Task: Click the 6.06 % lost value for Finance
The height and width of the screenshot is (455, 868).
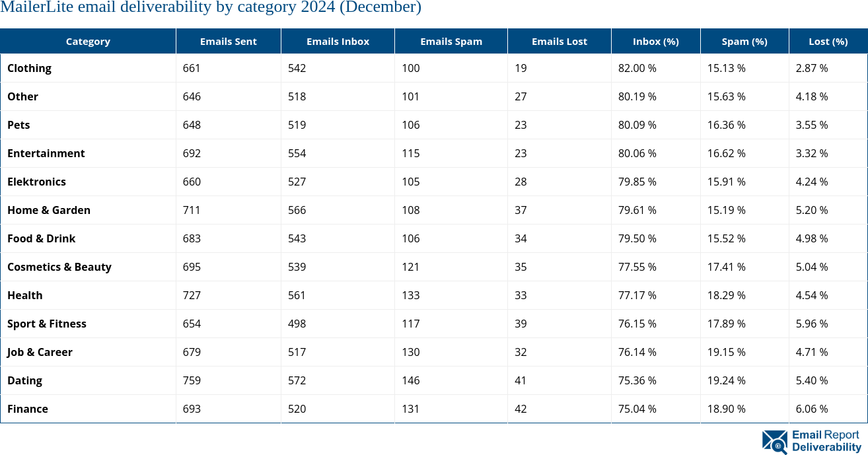Action: tap(812, 409)
